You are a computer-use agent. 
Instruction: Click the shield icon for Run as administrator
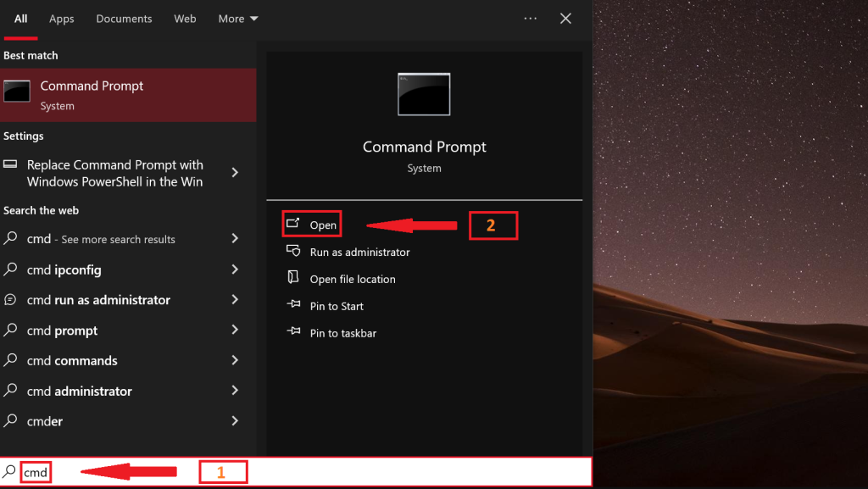point(293,251)
